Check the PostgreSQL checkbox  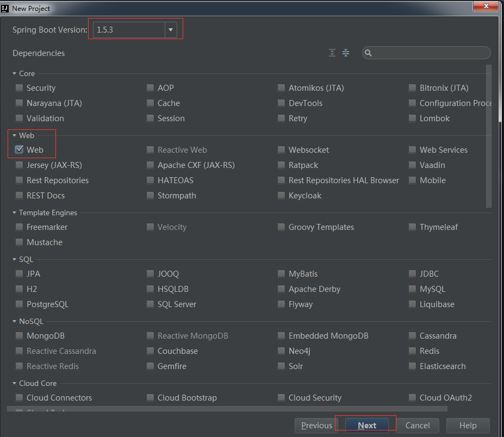[x=19, y=304]
